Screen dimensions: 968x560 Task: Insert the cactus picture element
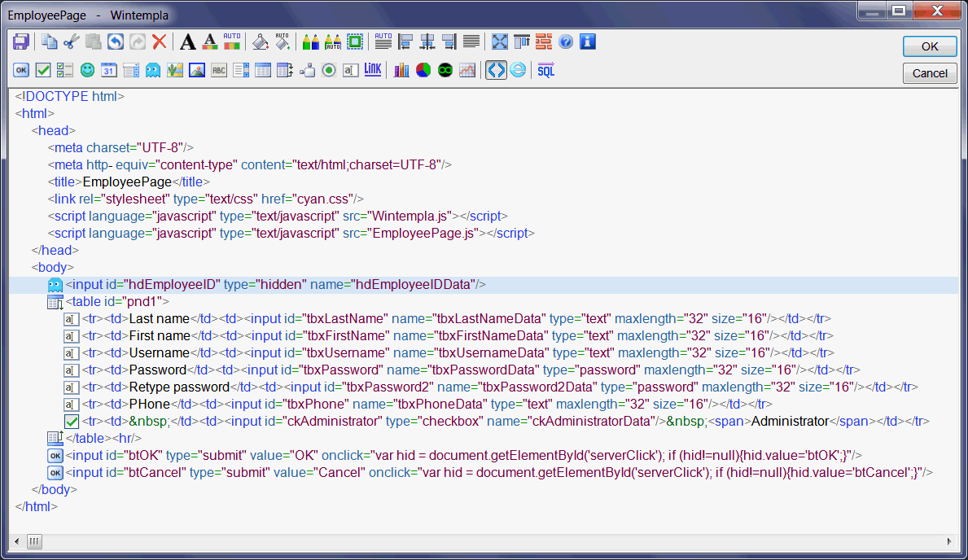pos(175,70)
